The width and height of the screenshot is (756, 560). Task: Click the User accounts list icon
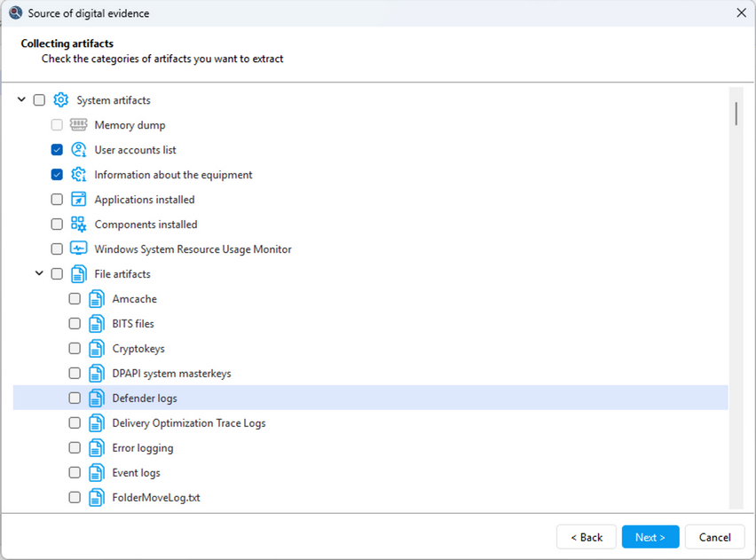(79, 150)
